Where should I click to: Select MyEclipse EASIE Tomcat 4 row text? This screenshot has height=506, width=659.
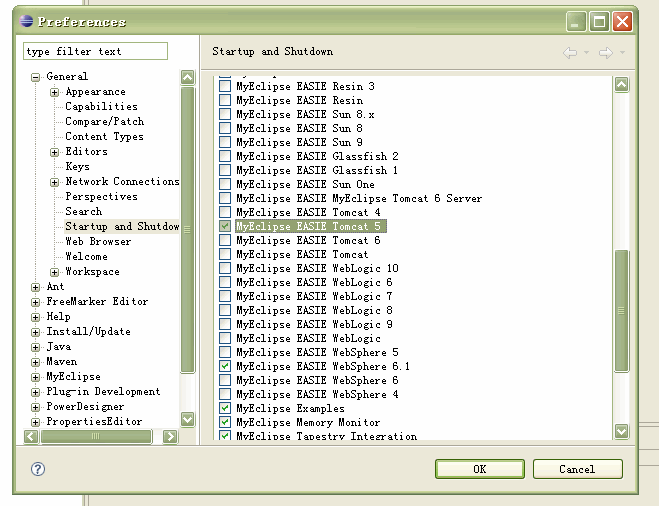click(x=308, y=212)
